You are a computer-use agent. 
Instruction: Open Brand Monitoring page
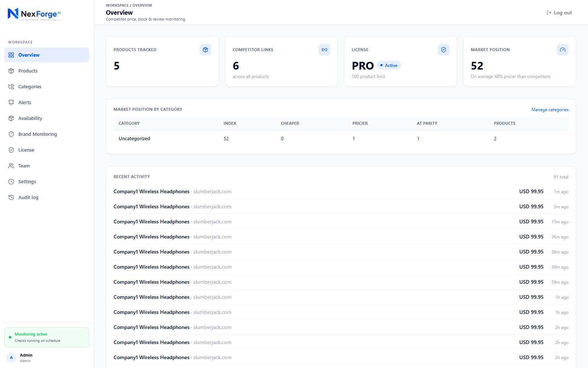pos(47,134)
